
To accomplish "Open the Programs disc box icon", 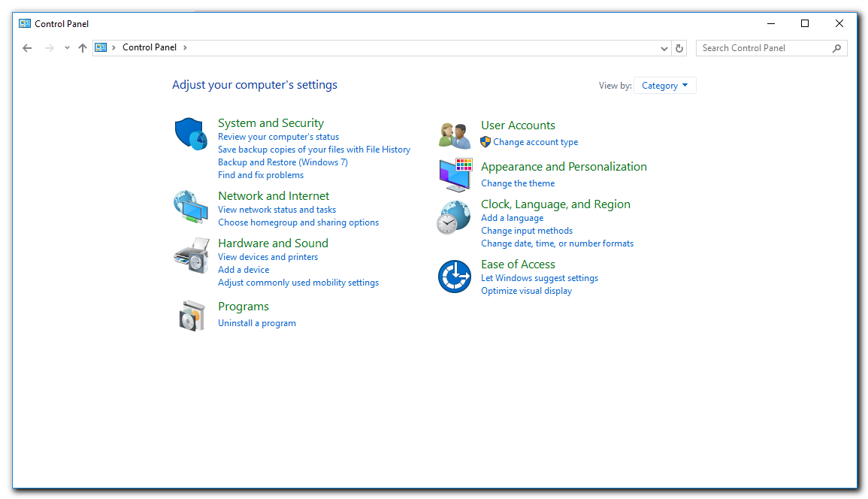I will coord(191,316).
